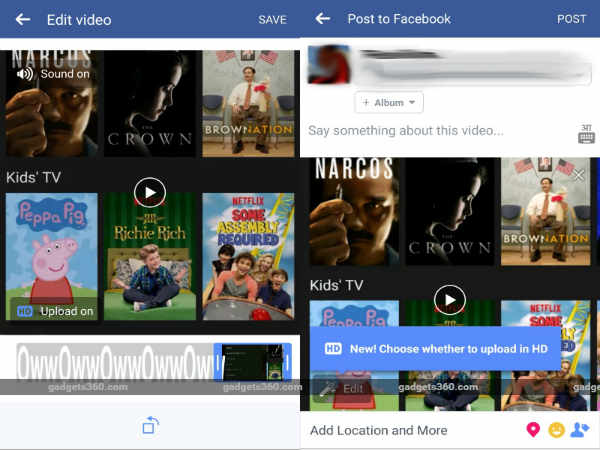Go back from Post to Facebook screen

coord(323,18)
